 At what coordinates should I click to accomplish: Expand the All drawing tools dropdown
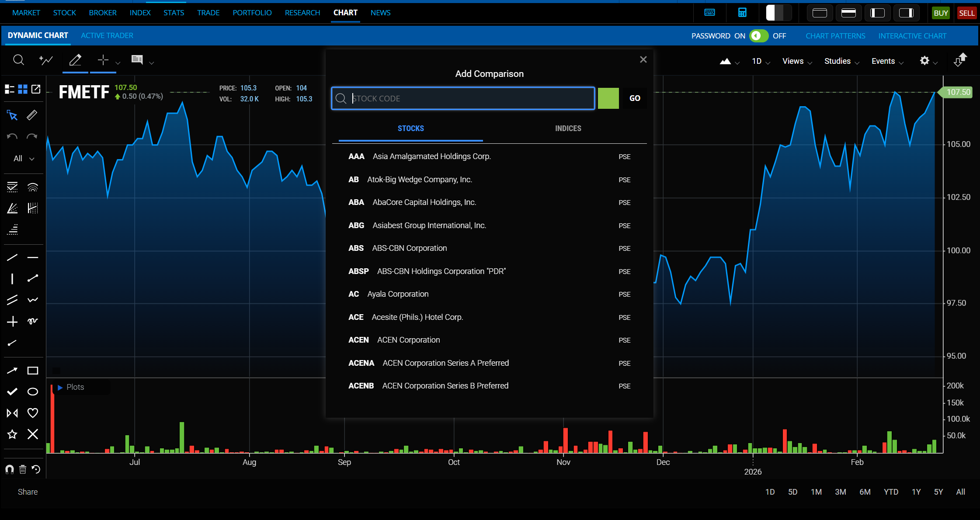24,159
